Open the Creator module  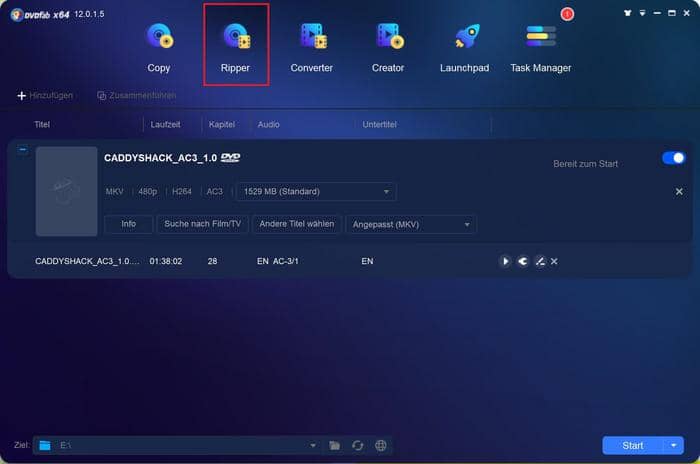pos(388,46)
